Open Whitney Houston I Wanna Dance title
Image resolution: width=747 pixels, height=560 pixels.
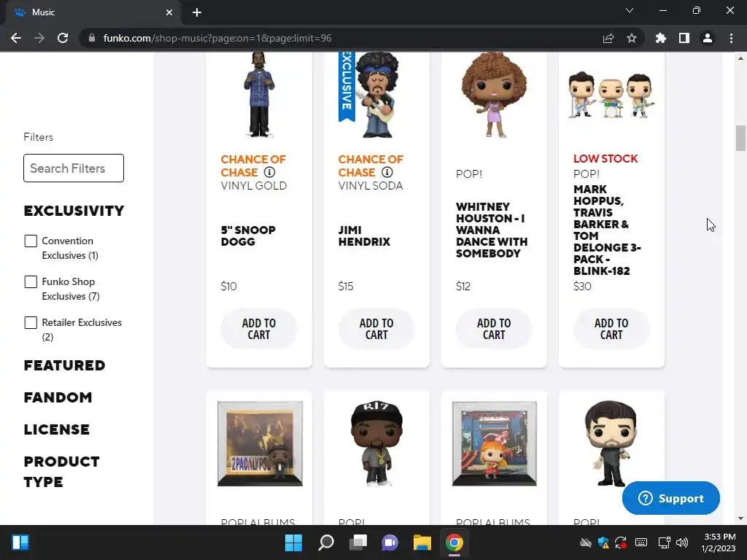[x=492, y=230]
